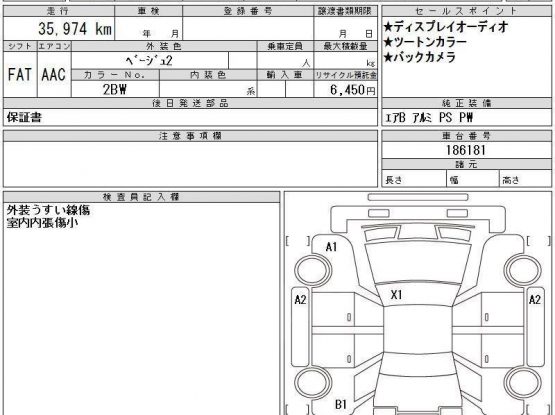This screenshot has height=415, width=555.
Task: Click the 長さ length field
Action: point(414,179)
